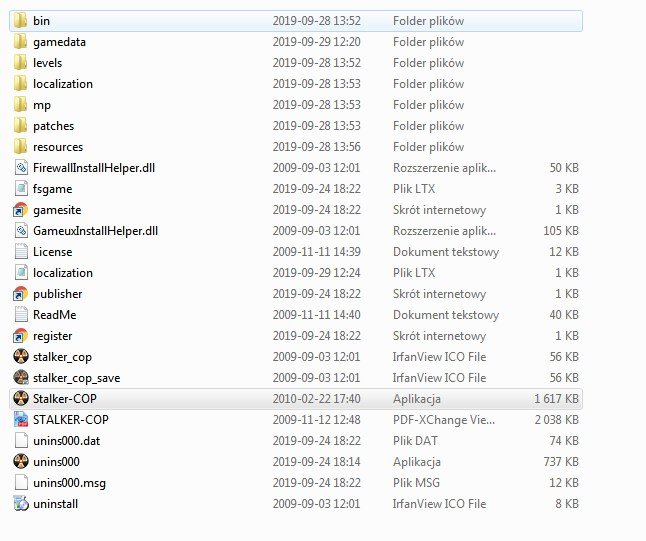
Task: Click the STALKER-COP PDF file icon
Action: (21, 419)
